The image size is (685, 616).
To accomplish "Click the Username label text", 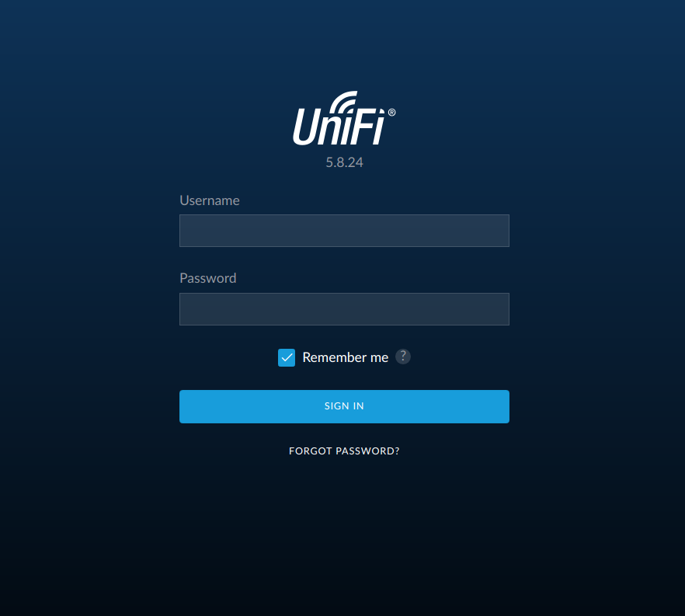I will [210, 200].
